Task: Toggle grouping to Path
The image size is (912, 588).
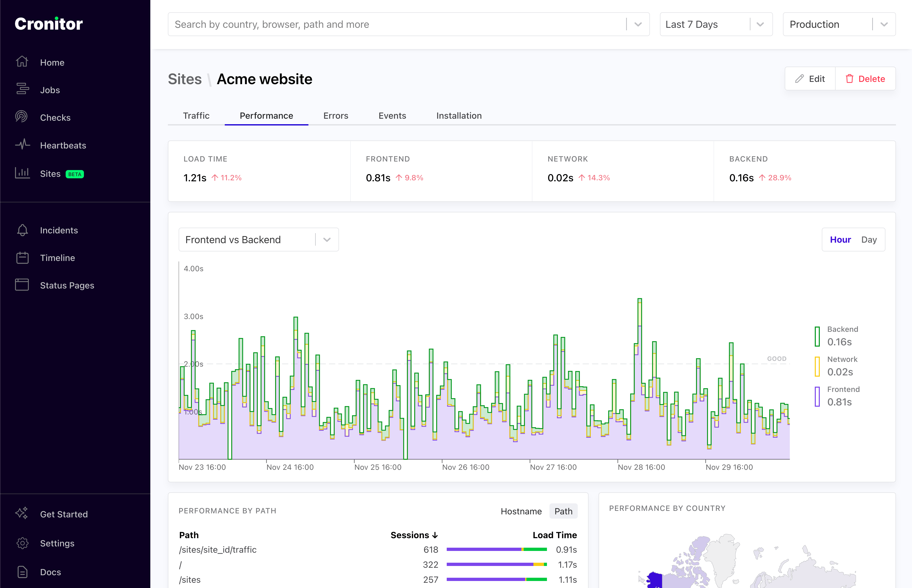Action: (563, 511)
